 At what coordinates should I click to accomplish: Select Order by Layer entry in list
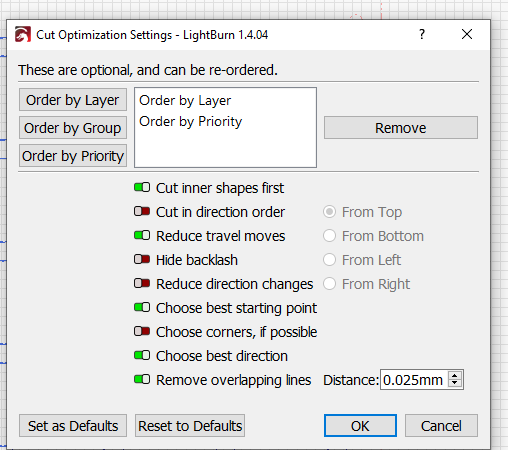[x=185, y=101]
